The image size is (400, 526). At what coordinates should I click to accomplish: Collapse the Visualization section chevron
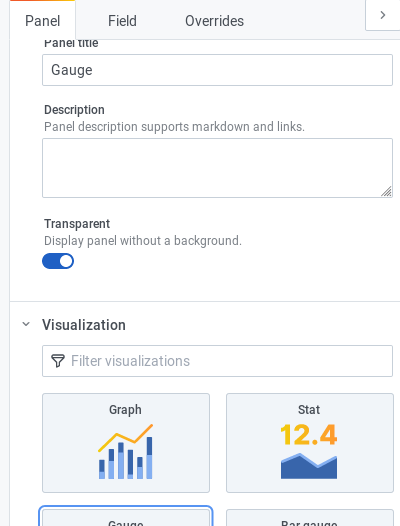point(26,324)
